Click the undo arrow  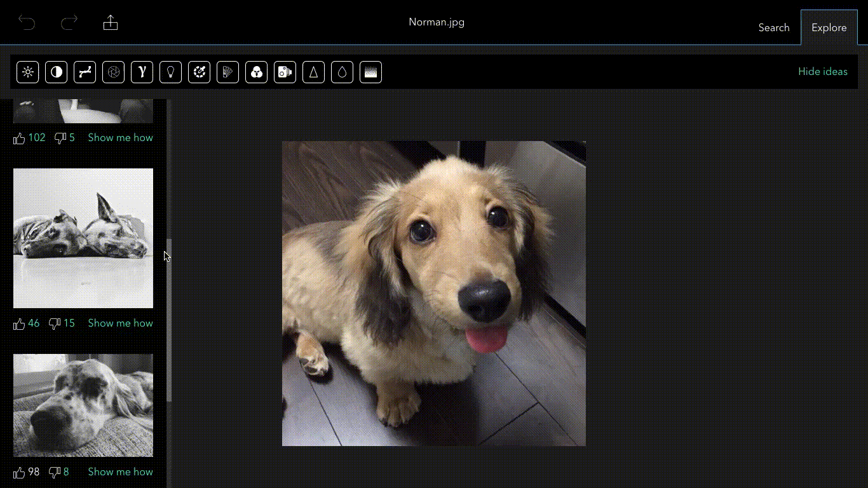[26, 22]
